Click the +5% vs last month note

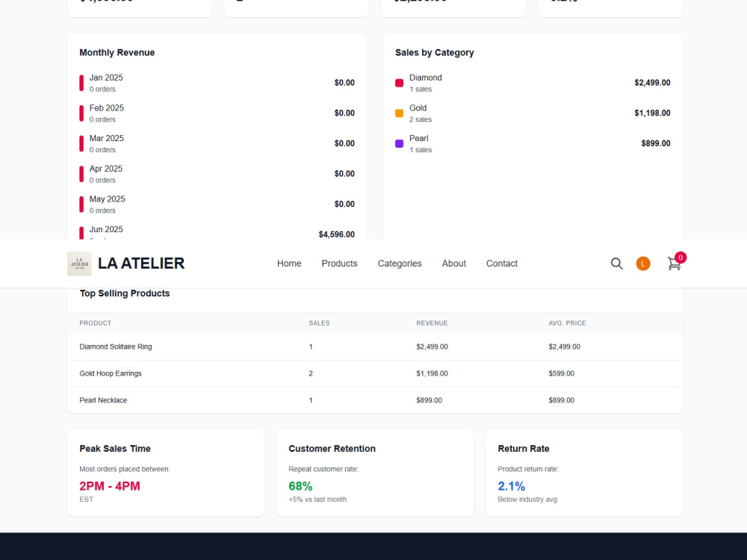click(x=317, y=500)
